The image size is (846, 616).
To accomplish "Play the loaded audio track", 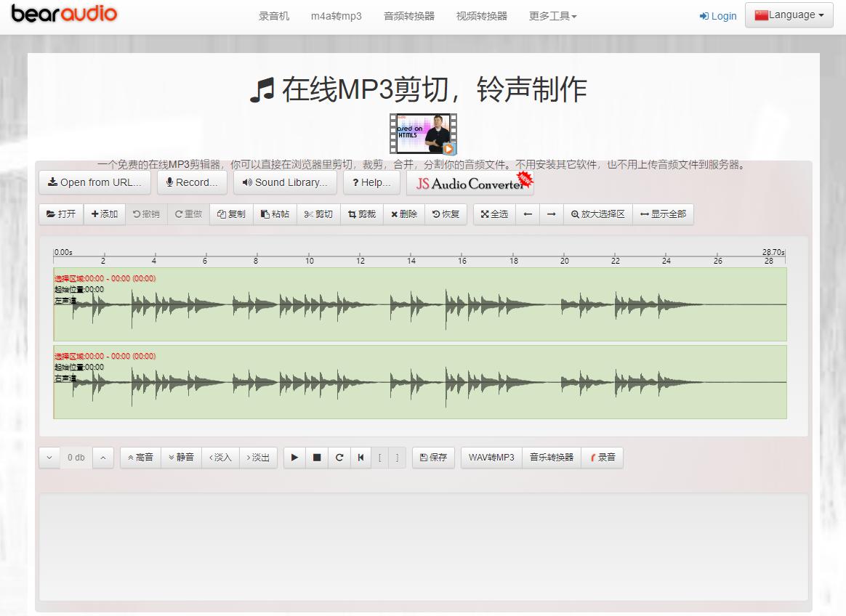I will [294, 457].
